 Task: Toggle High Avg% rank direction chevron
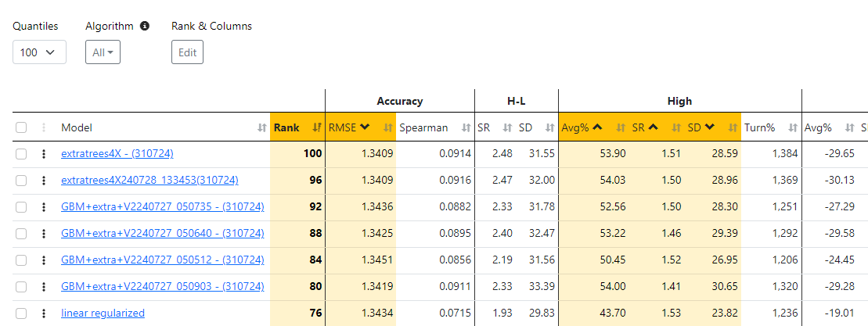(597, 127)
